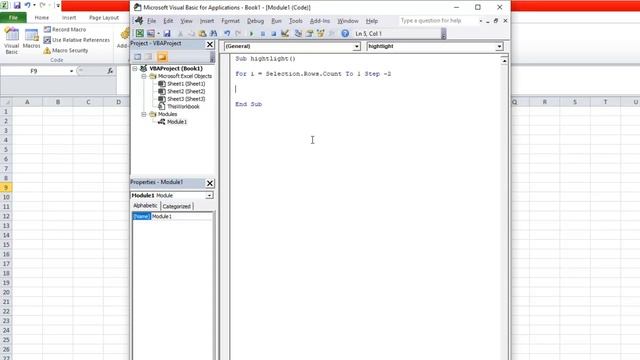Close the Project - VBAProject panel
The height and width of the screenshot is (360, 640).
click(209, 44)
